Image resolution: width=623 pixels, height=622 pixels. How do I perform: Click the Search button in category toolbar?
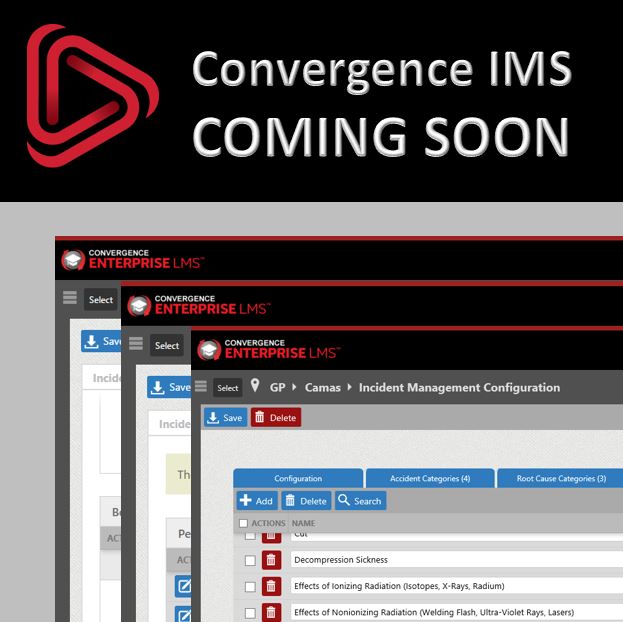360,501
